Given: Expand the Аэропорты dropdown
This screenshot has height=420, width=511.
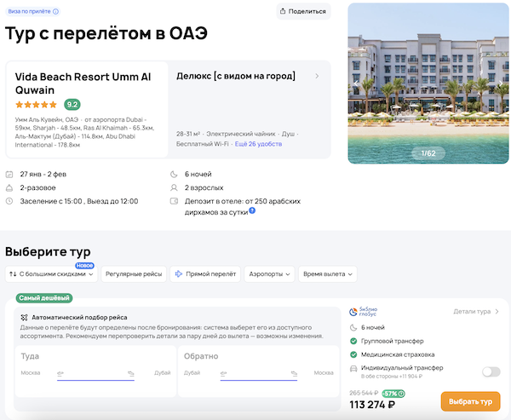Looking at the screenshot, I should point(269,274).
